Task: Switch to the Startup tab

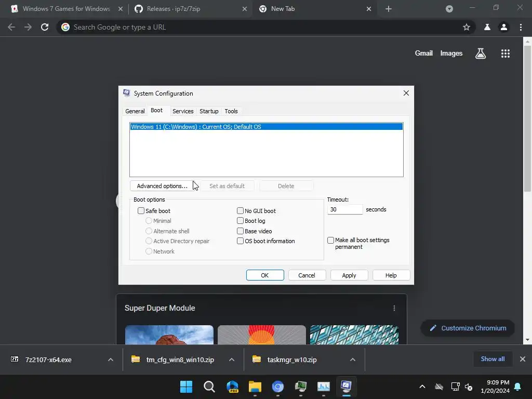Action: [x=209, y=111]
